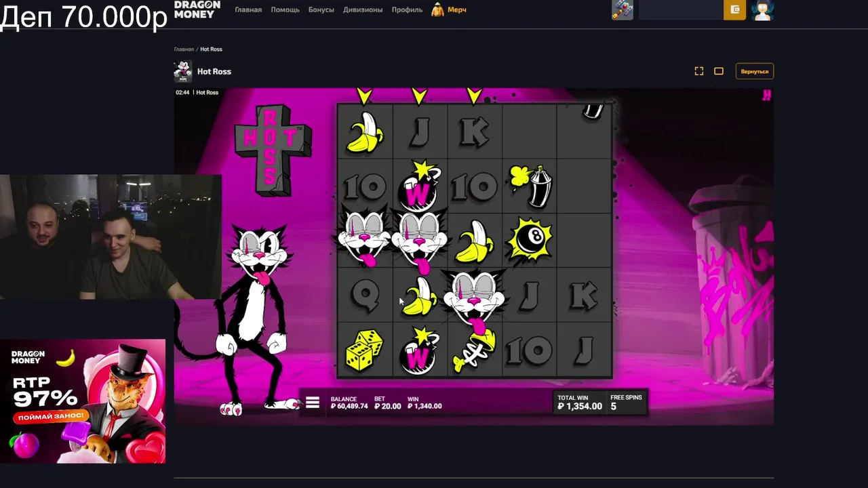
Task: Click the K symbol in top row
Action: point(474,132)
